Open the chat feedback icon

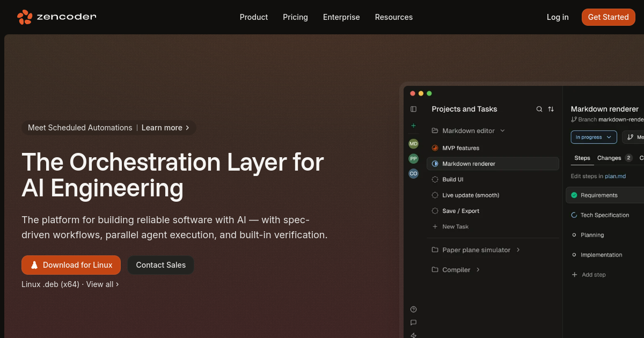point(413,322)
